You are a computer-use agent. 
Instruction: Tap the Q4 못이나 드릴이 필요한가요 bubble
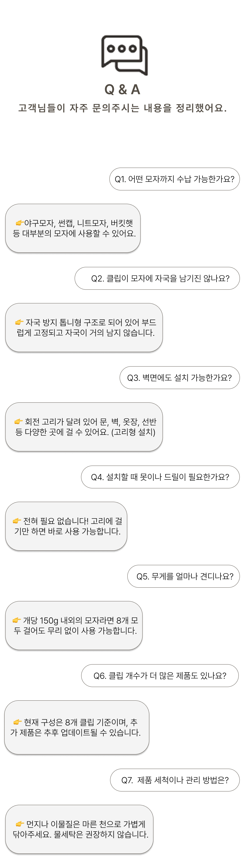point(160,477)
